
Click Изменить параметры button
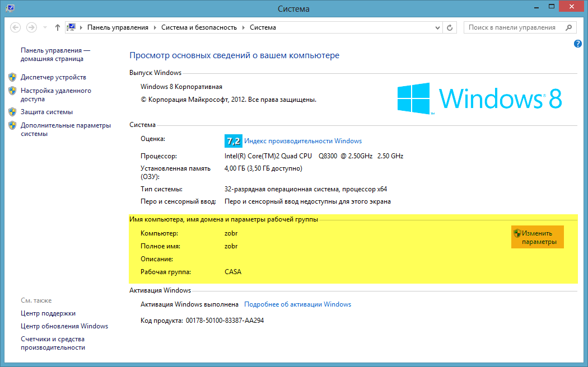(x=538, y=237)
